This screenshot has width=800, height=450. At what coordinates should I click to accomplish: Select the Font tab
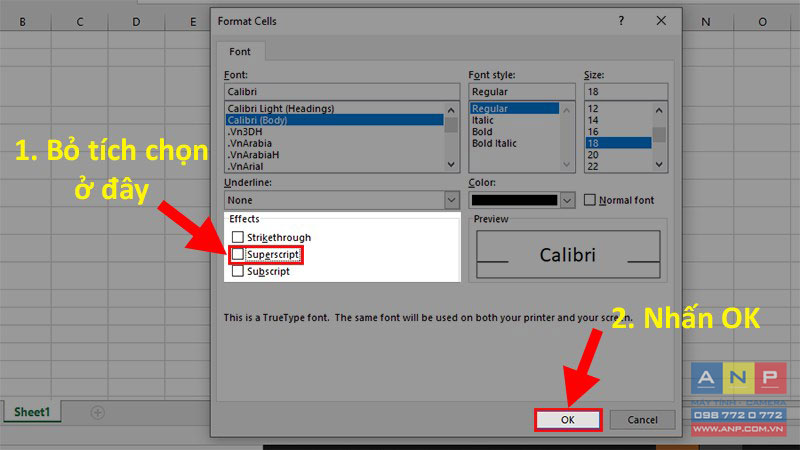click(x=240, y=52)
